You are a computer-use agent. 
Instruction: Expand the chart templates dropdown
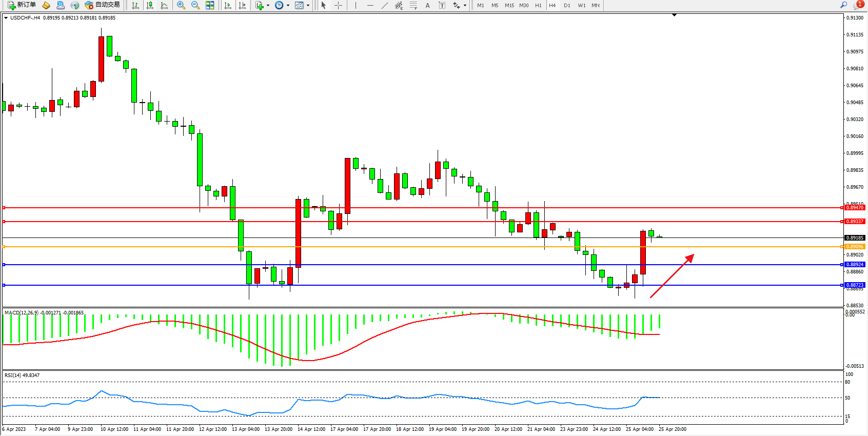pyautogui.click(x=308, y=5)
